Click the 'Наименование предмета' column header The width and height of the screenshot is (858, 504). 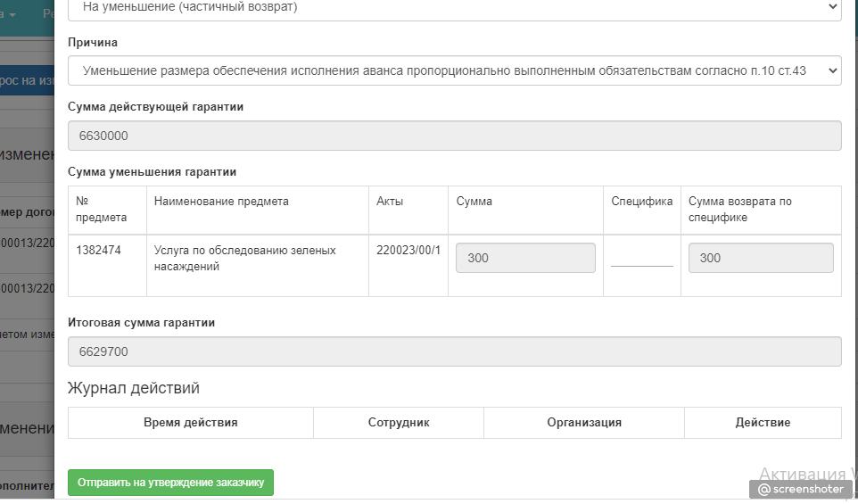[x=221, y=202]
